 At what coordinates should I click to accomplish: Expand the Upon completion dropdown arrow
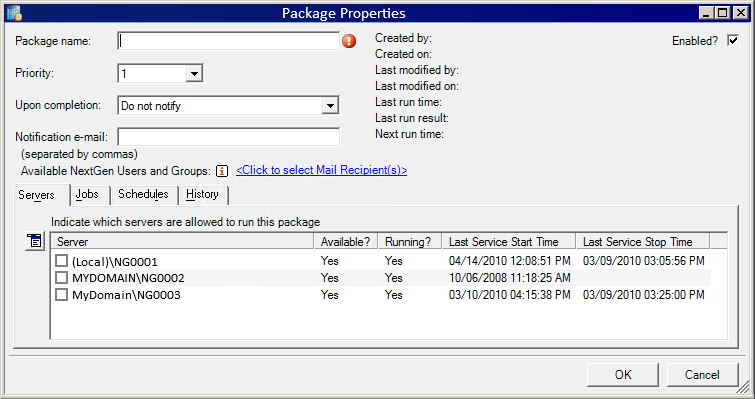[x=330, y=105]
